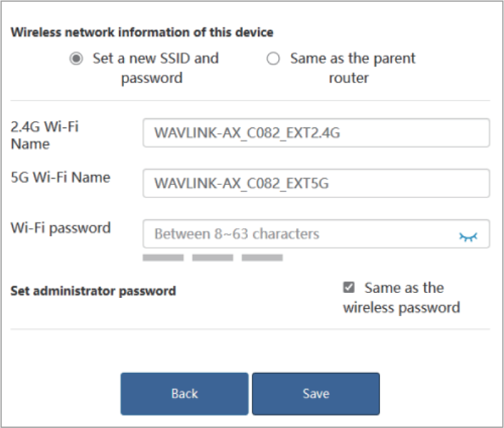Click the "5G Wi-Fi Name" label
This screenshot has width=504, height=428.
tap(60, 177)
